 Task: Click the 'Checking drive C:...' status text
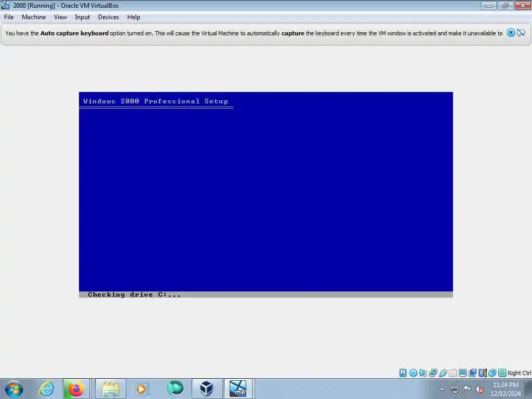(134, 295)
